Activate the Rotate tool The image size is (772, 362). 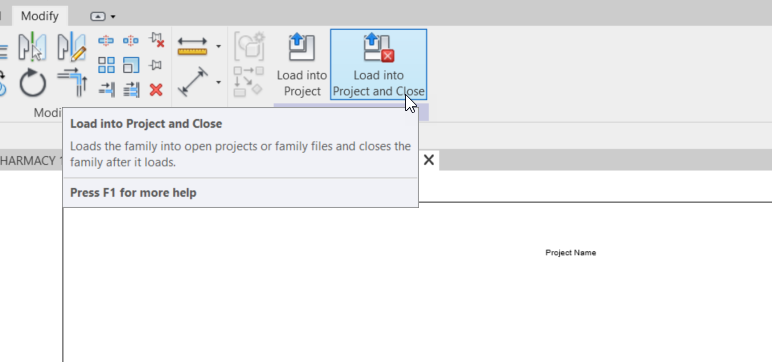(x=32, y=83)
